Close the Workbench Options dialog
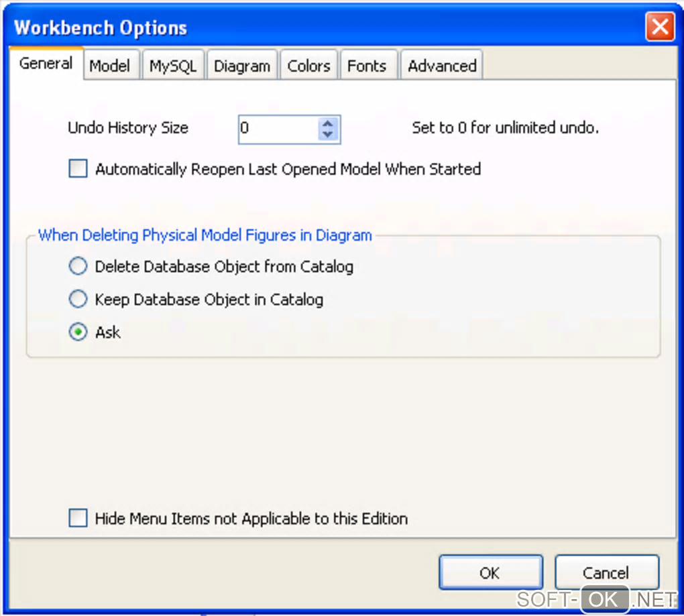This screenshot has height=616, width=684. [660, 27]
